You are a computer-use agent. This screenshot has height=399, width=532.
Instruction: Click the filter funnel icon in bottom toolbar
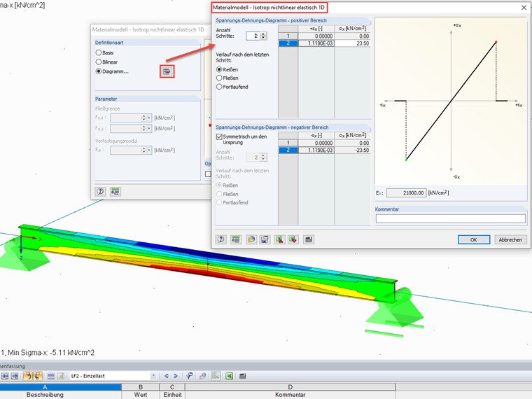click(x=189, y=376)
